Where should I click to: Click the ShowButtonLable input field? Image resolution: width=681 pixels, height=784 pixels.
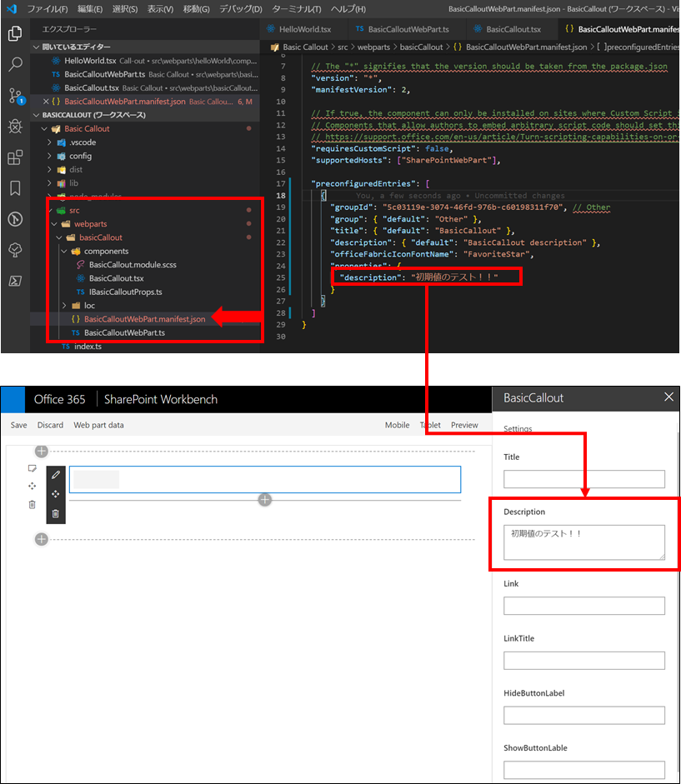point(584,770)
